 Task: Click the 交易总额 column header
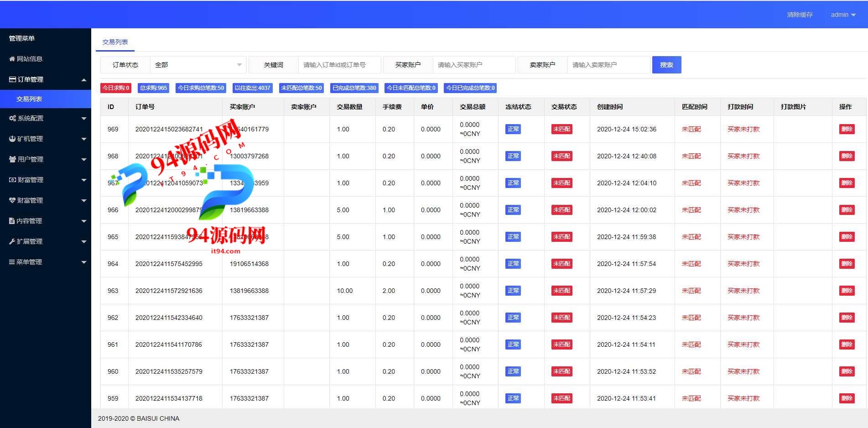[x=473, y=107]
